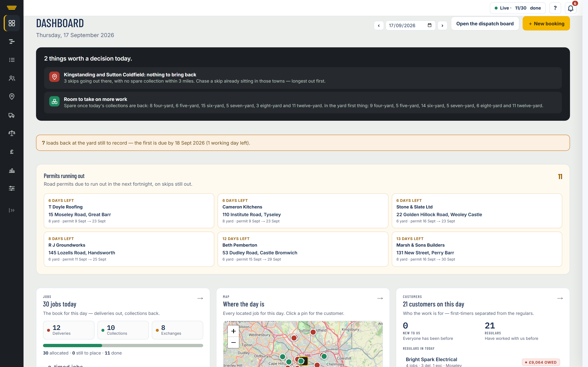Open the map pin sidebar icon

[x=12, y=97]
